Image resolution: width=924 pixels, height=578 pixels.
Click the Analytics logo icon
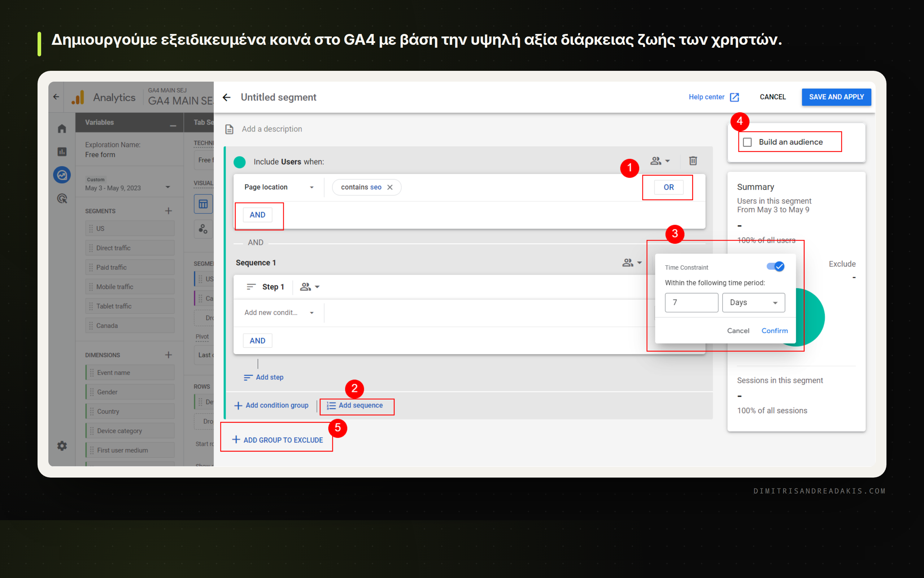point(78,98)
